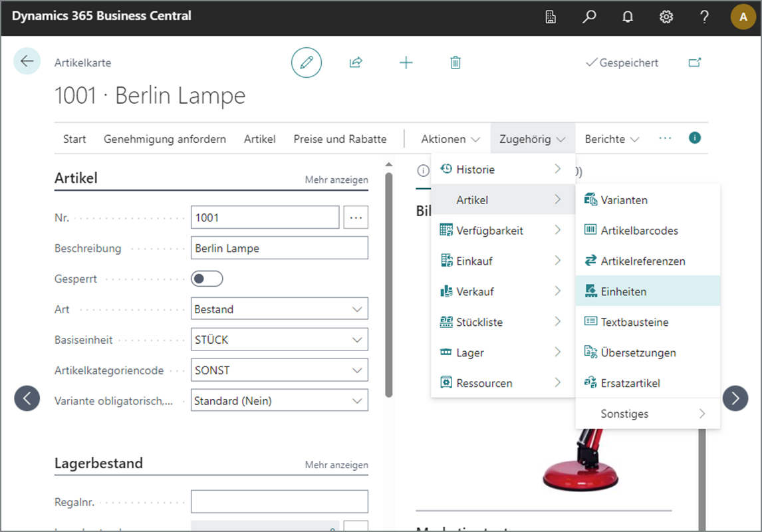The height and width of the screenshot is (532, 762).
Task: Select Einheiten in the submenu
Action: (x=648, y=291)
